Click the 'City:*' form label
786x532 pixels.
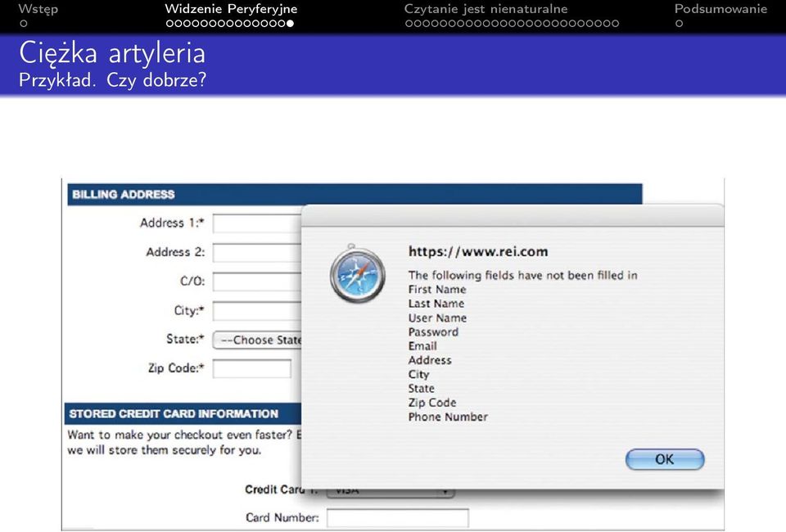coord(189,310)
